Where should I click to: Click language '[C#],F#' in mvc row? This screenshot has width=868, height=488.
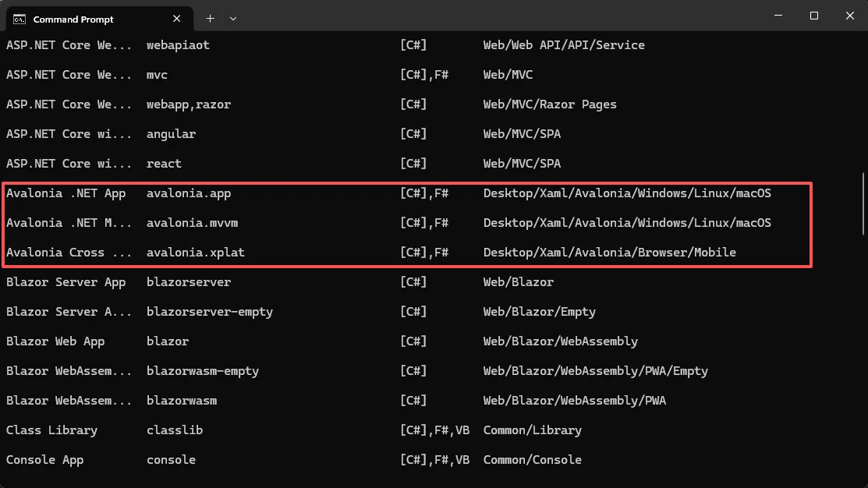[x=424, y=75]
